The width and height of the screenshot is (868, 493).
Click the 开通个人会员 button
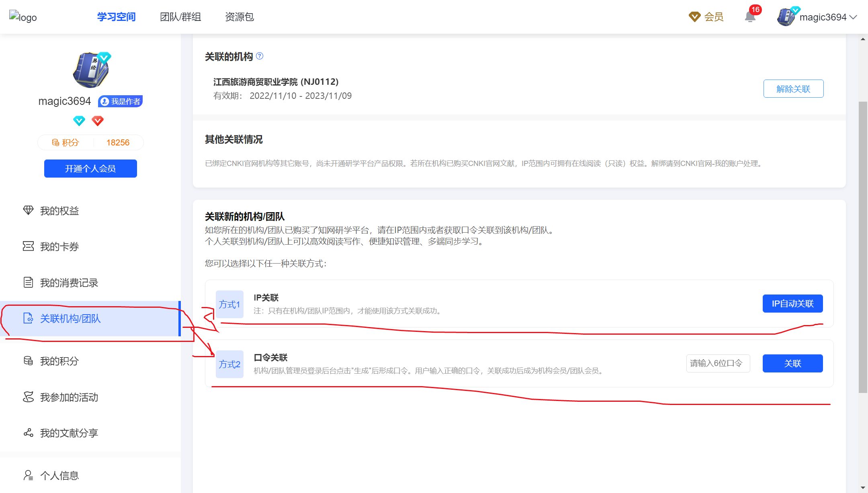click(x=90, y=168)
